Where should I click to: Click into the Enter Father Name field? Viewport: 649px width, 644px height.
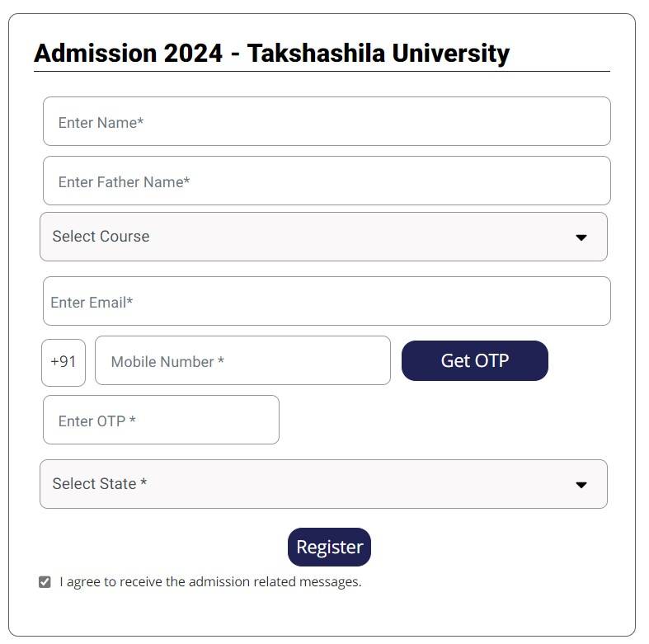coord(327,181)
